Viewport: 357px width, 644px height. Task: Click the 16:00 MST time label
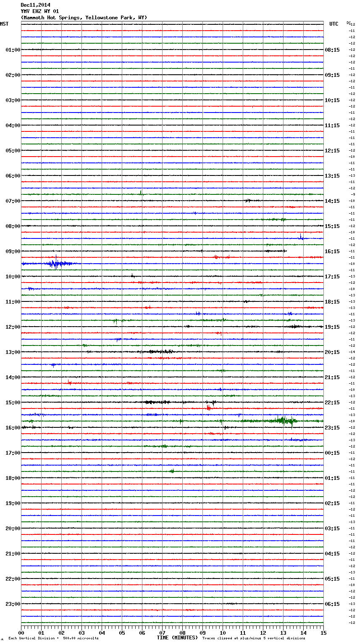coord(13,428)
